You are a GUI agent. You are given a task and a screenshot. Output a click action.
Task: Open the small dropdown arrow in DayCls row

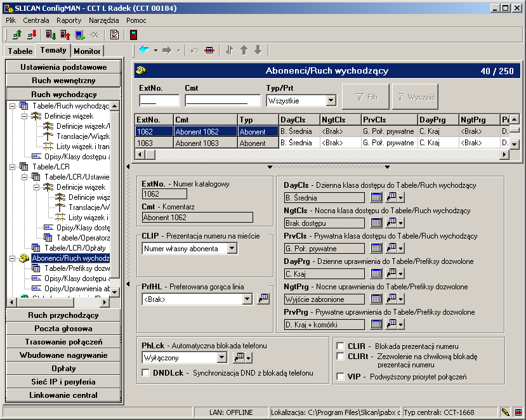coord(401,197)
